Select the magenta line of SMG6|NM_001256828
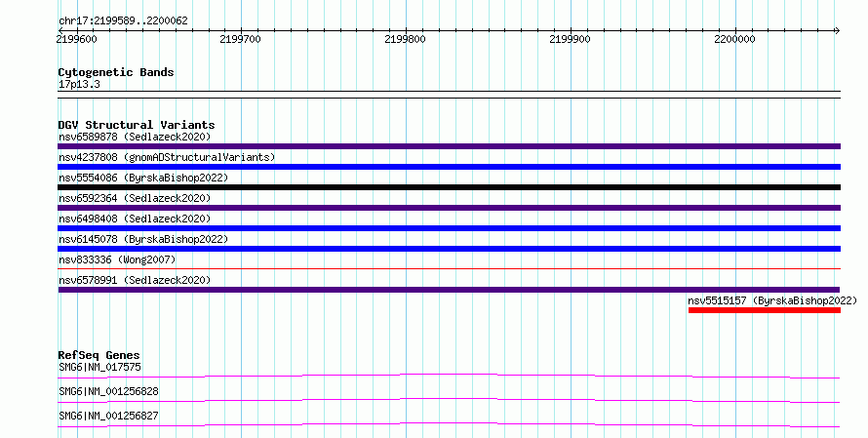 (x=449, y=400)
